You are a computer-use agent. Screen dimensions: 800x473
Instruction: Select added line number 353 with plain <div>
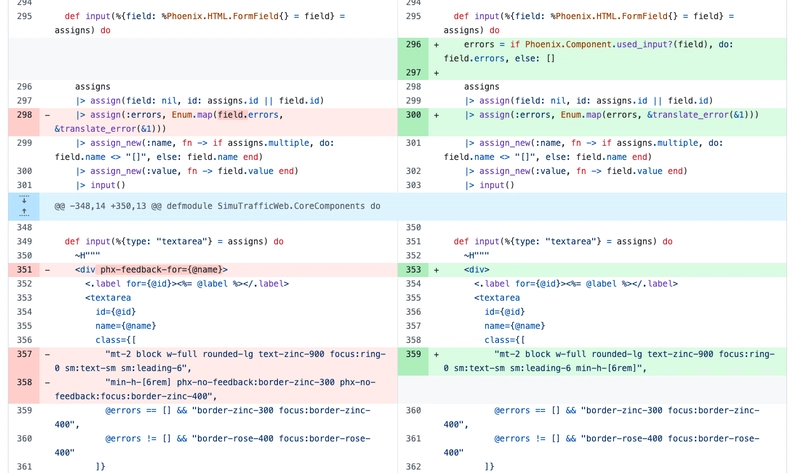point(413,269)
